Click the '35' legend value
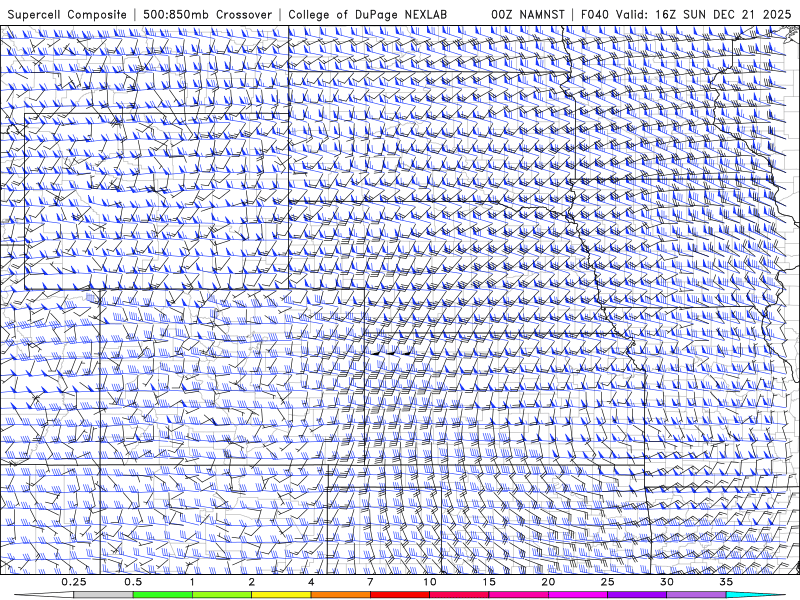This screenshot has width=800, height=600. (726, 582)
